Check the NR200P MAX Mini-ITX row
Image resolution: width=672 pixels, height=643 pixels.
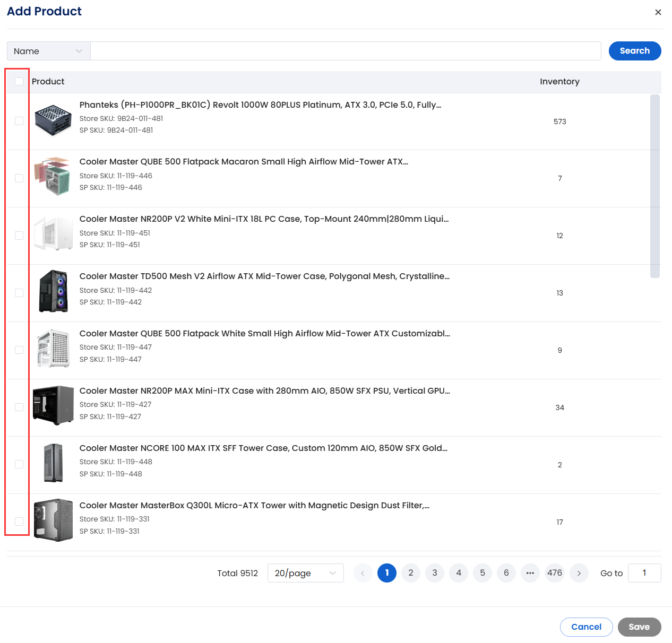point(19,407)
